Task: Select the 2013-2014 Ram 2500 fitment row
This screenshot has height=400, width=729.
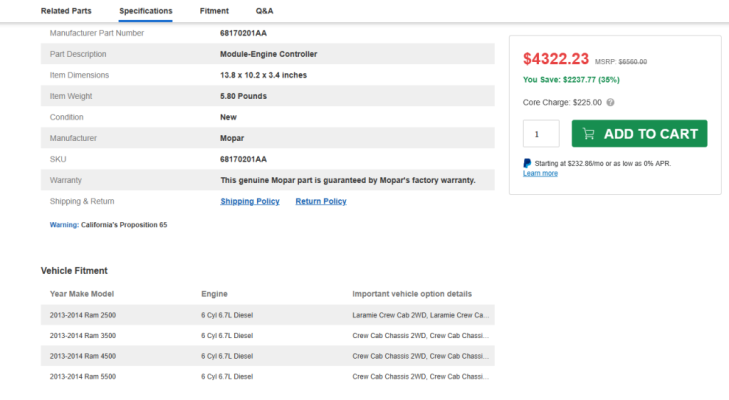Action: 267,315
